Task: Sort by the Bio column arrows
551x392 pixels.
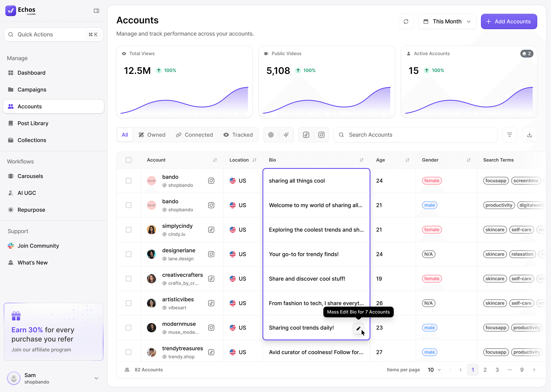Action: [361, 160]
